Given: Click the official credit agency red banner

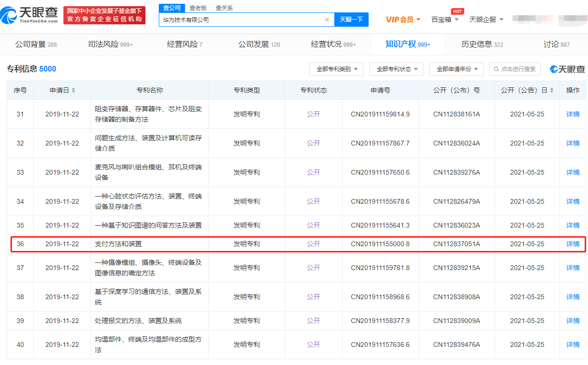Looking at the screenshot, I should pyautogui.click(x=104, y=15).
